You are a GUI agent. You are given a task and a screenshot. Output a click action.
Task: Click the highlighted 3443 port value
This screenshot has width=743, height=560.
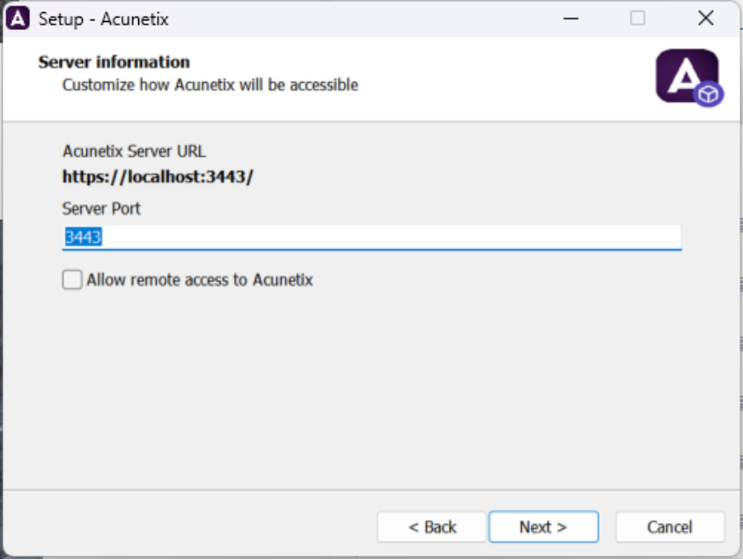tap(84, 237)
